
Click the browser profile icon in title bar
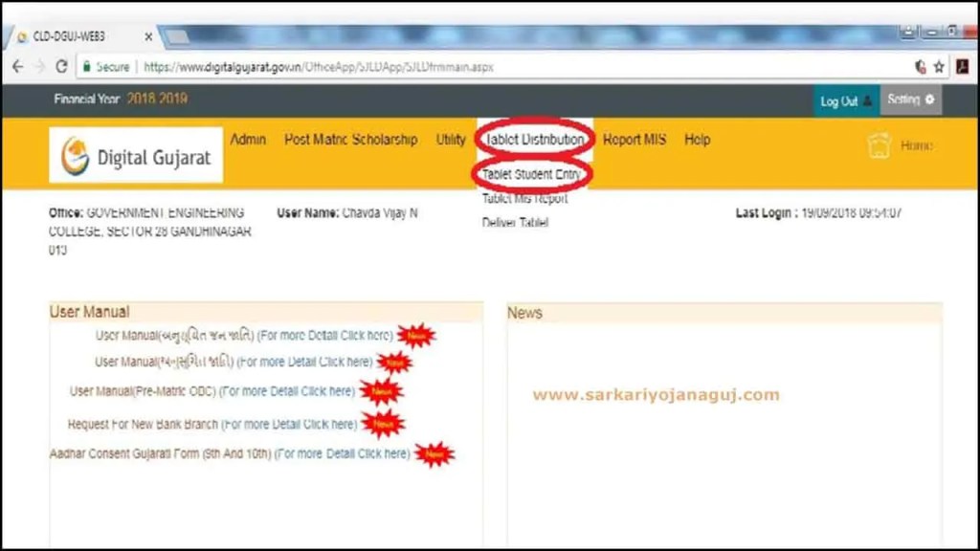coord(908,32)
